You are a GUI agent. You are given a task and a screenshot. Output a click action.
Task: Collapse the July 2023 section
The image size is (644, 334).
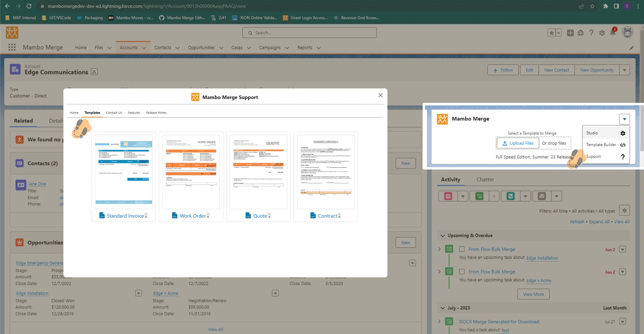[443, 308]
